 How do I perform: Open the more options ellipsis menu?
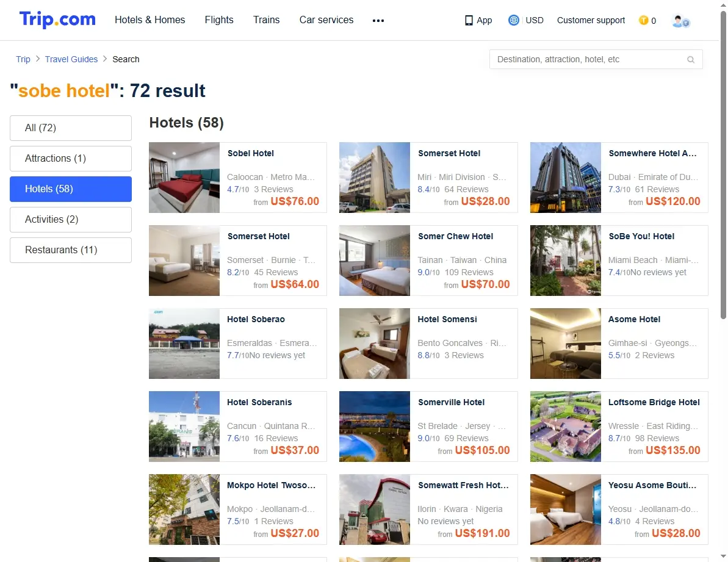click(378, 20)
